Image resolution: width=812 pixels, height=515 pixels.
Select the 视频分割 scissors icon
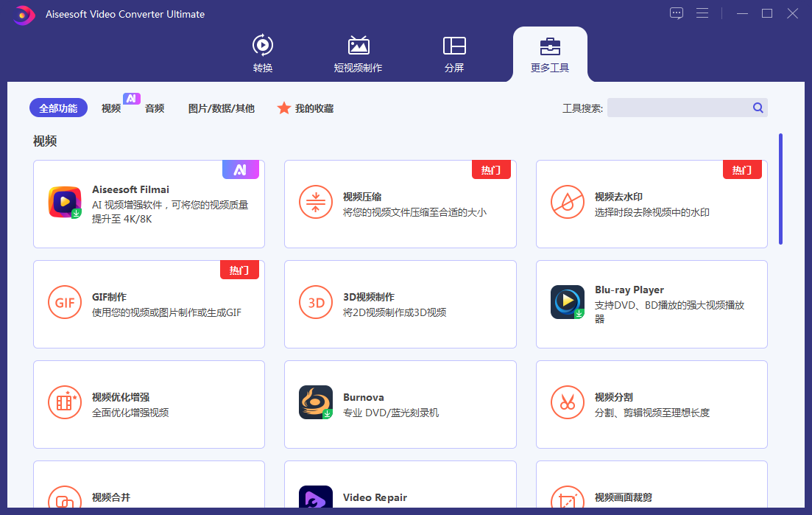point(567,402)
